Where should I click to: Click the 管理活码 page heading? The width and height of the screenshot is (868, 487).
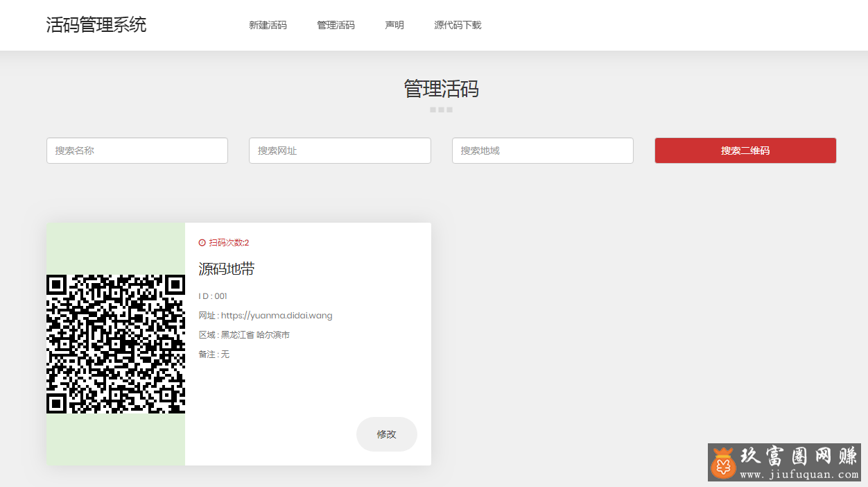coord(441,89)
